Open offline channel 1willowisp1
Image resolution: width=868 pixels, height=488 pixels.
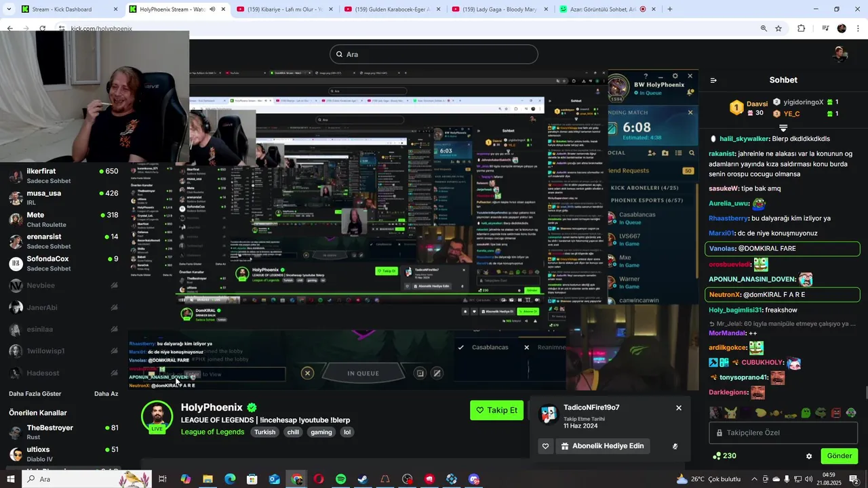pyautogui.click(x=64, y=351)
